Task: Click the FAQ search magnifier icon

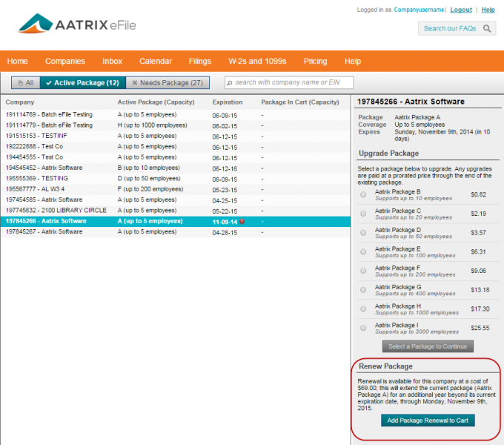Action: [487, 29]
